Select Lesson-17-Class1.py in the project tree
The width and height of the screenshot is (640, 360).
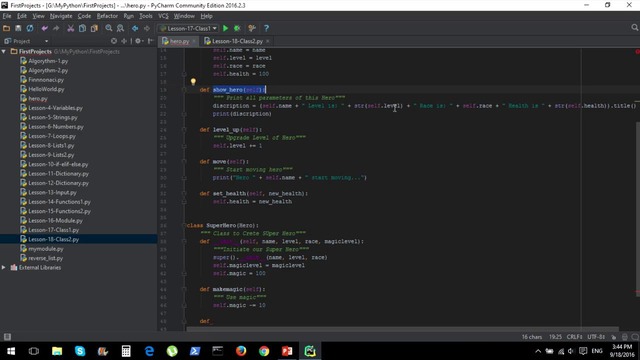click(53, 230)
